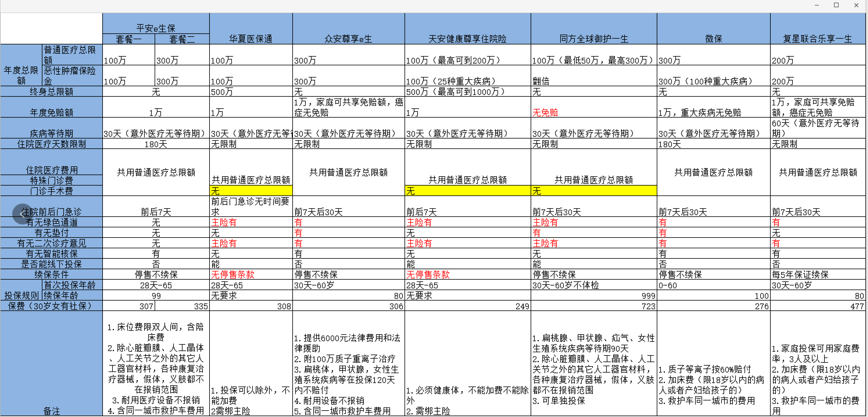Select the yellow 无 cell under 同方全球
This screenshot has width=868, height=417.
(x=594, y=191)
